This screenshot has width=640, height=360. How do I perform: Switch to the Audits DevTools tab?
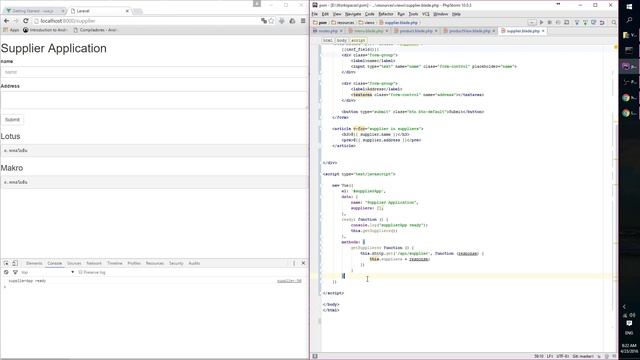coord(194,263)
